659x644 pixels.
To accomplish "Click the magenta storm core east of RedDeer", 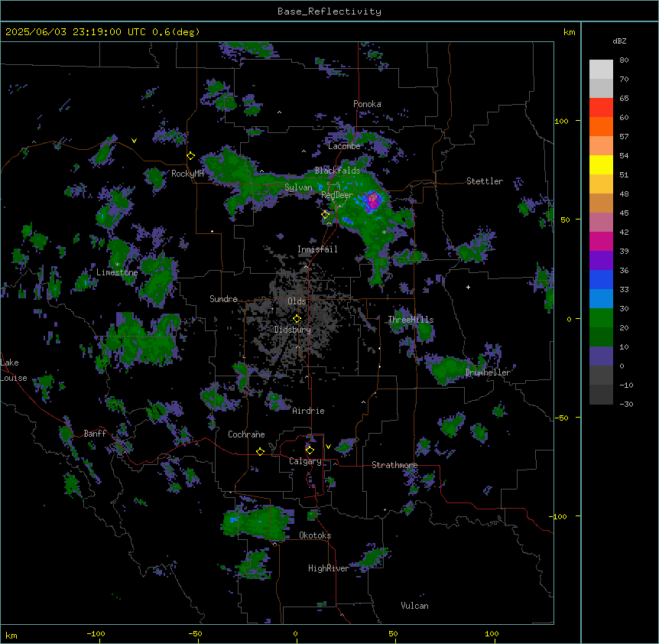I will [373, 200].
